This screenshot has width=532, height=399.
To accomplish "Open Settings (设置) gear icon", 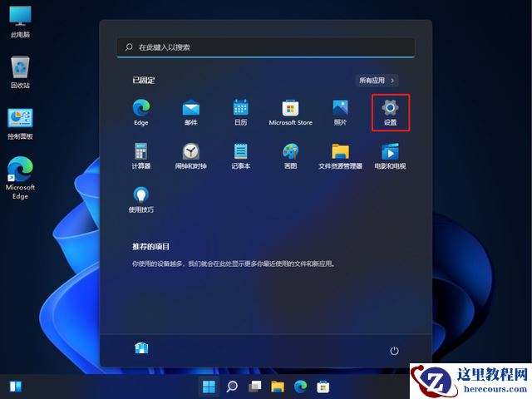I will [x=390, y=112].
